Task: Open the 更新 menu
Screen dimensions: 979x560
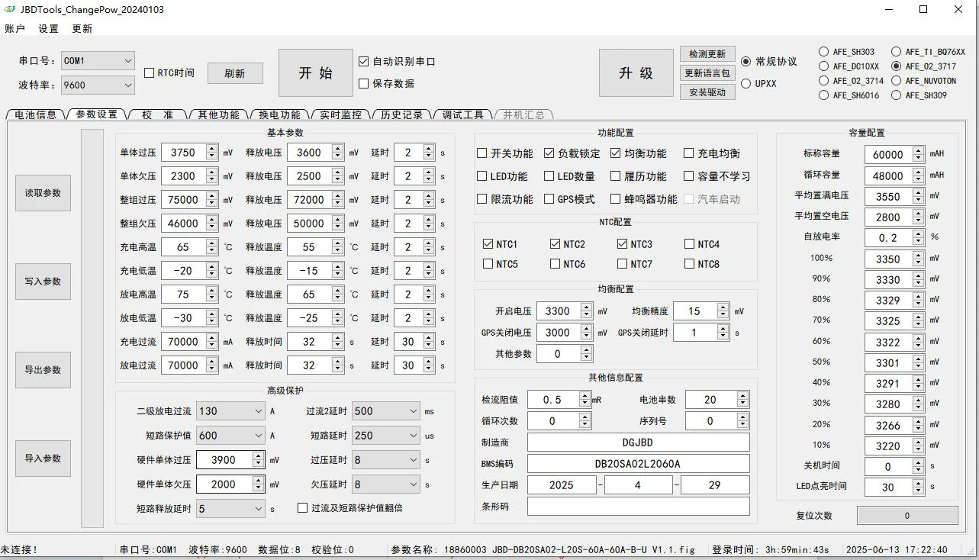Action: point(82,28)
